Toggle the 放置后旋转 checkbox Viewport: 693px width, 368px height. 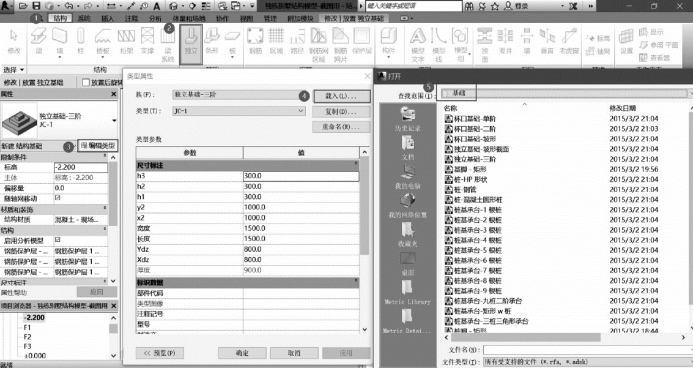click(x=86, y=83)
